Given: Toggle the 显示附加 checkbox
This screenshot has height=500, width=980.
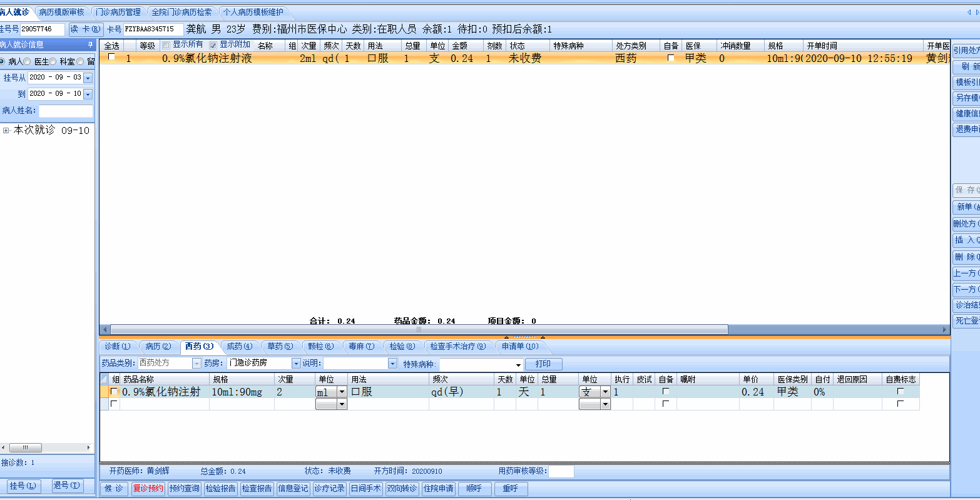Looking at the screenshot, I should pos(213,45).
